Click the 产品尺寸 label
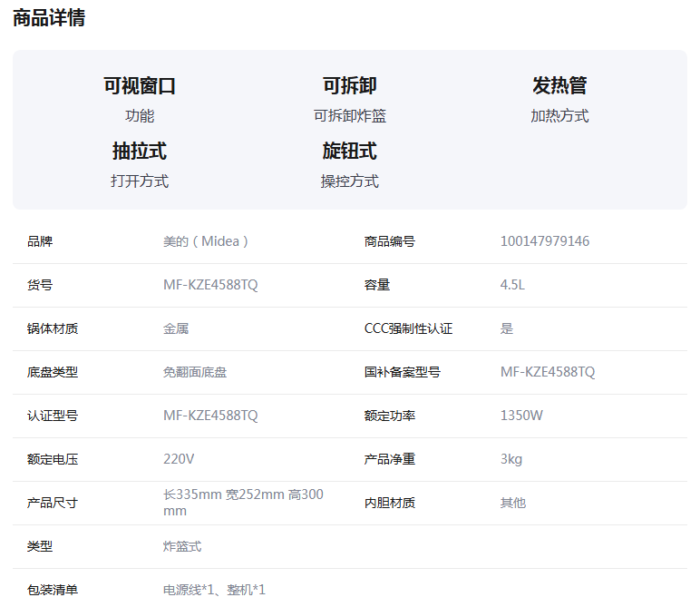Screen dimensions: 700x607 point(53,503)
